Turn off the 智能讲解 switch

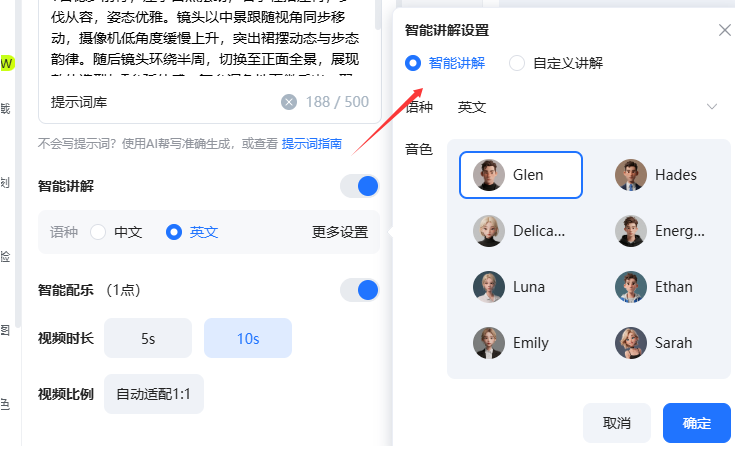360,186
